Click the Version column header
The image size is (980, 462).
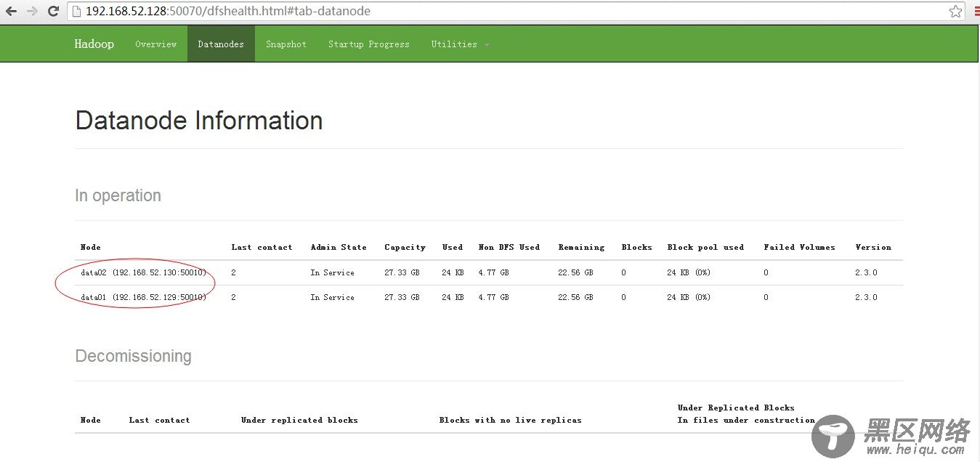pos(873,247)
